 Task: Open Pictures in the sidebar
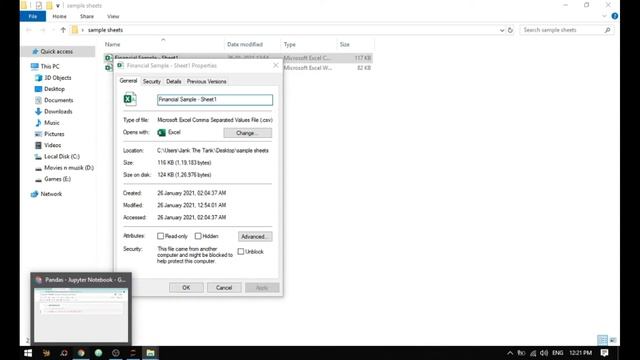coord(54,134)
